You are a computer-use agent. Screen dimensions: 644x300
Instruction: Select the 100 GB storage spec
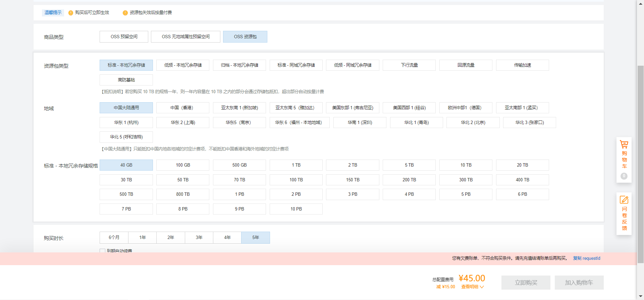183,165
